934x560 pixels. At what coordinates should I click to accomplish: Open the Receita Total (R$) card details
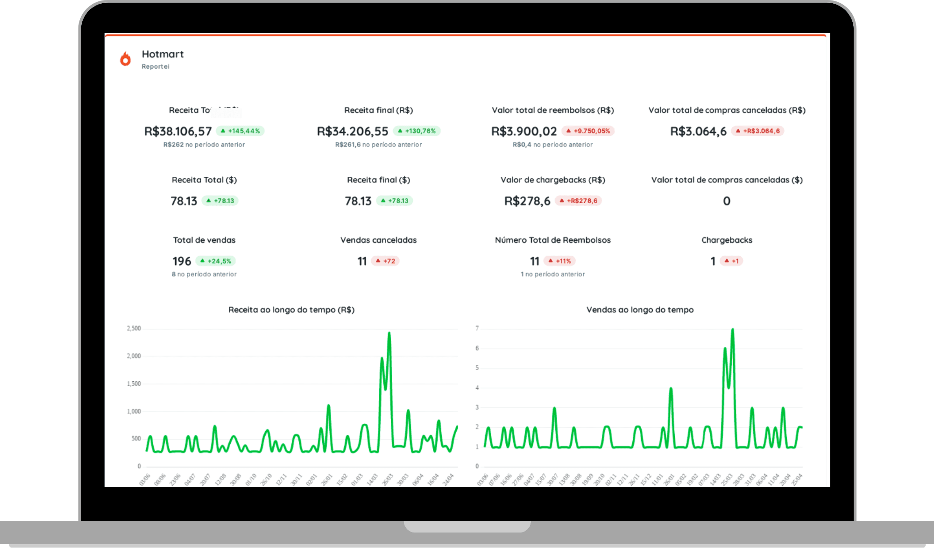point(204,110)
